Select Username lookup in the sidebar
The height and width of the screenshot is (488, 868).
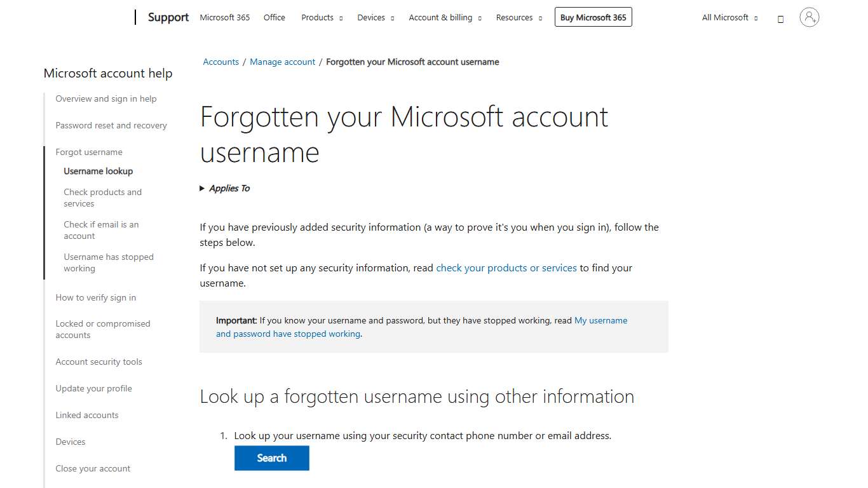click(98, 171)
